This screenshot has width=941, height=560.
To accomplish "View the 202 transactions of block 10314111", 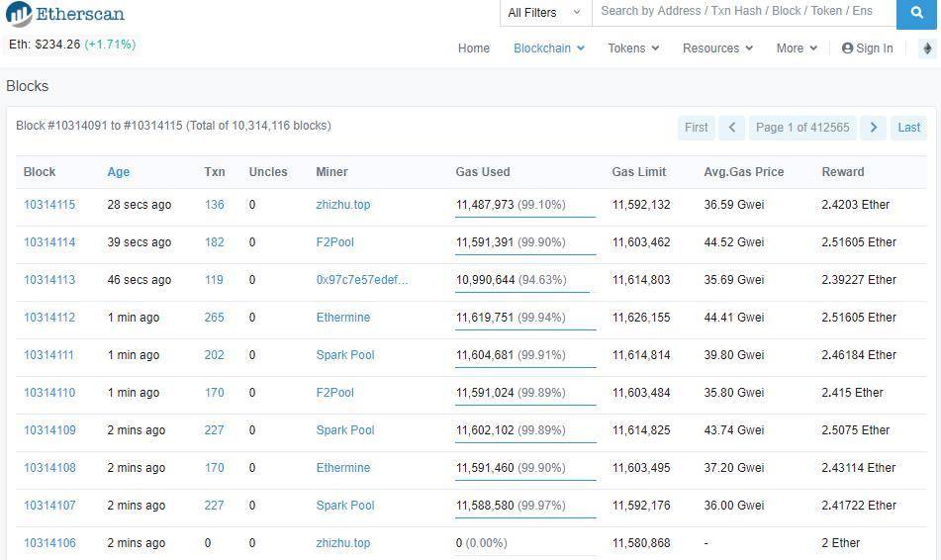I will tap(215, 355).
